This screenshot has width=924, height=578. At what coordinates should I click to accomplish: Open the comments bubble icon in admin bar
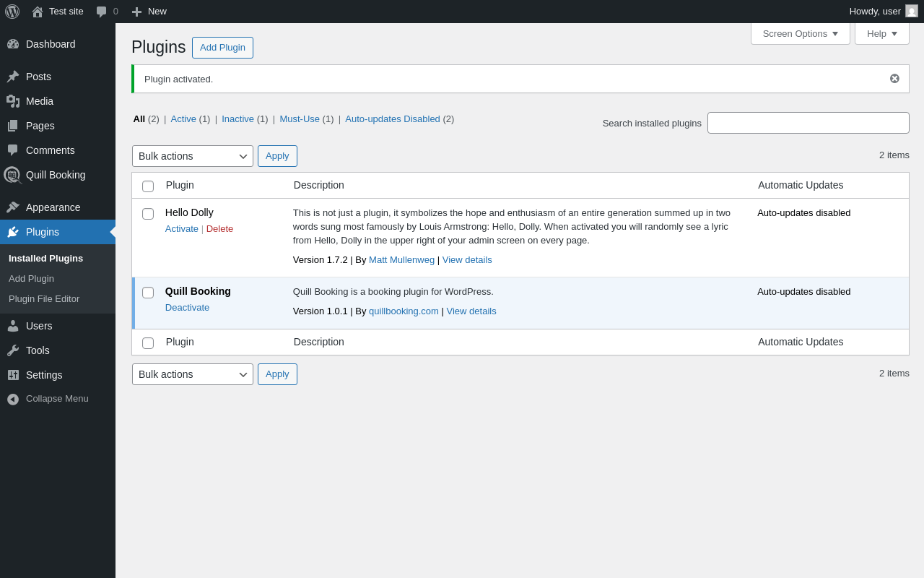click(x=102, y=12)
